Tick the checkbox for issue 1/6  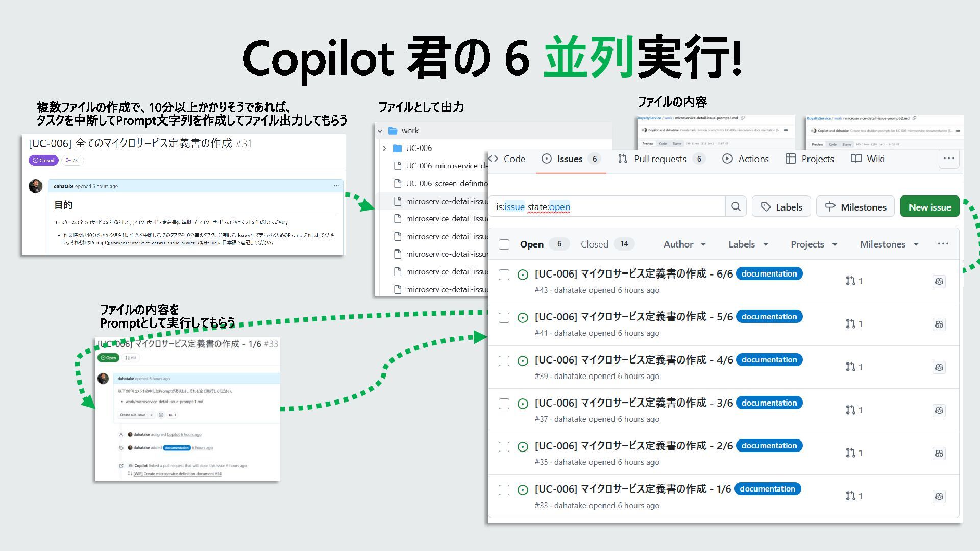pyautogui.click(x=504, y=490)
